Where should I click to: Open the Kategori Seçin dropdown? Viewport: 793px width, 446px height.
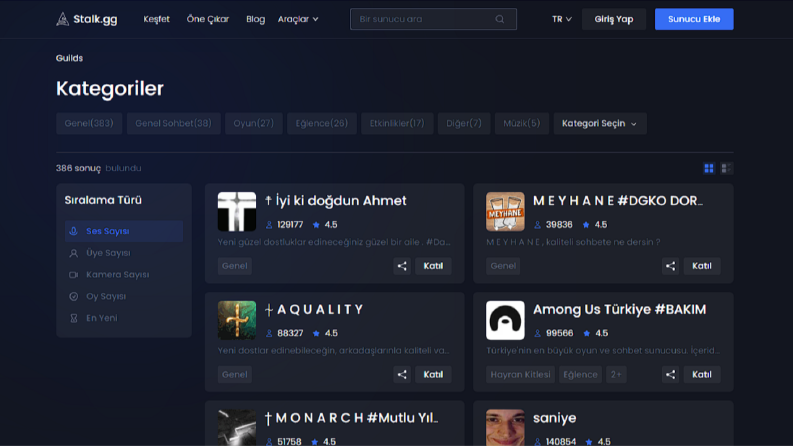click(600, 123)
